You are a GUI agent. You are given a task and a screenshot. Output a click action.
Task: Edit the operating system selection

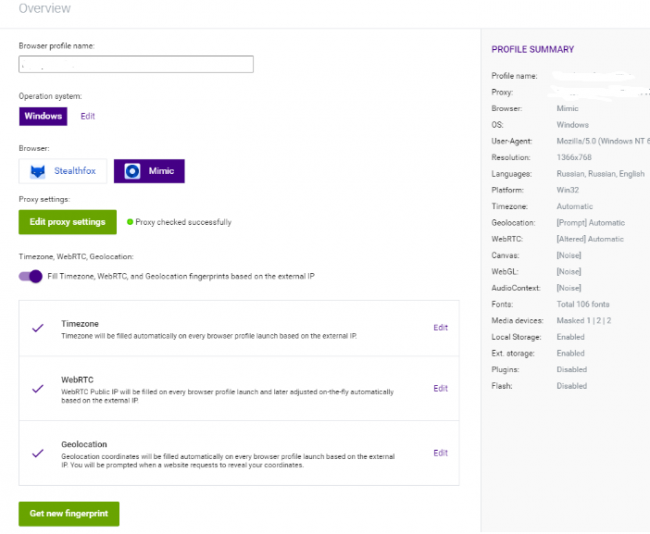coord(88,116)
